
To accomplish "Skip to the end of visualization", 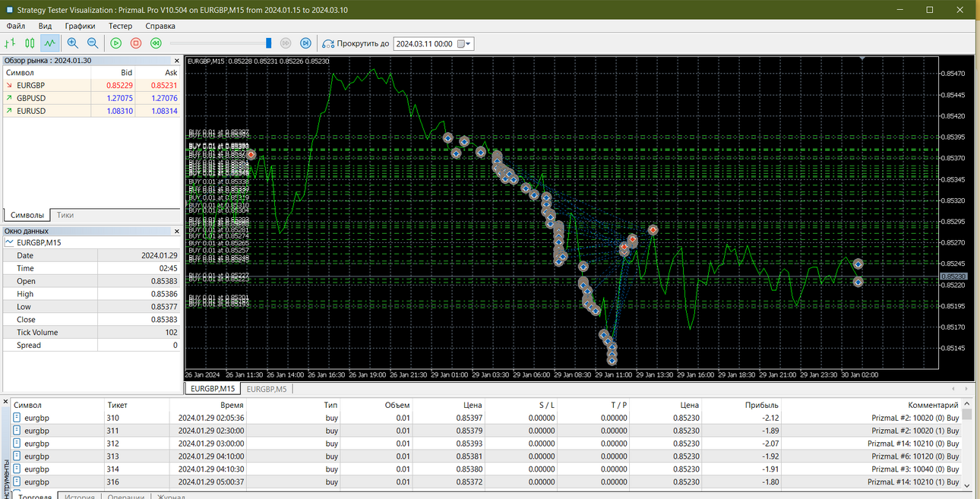I will click(306, 43).
